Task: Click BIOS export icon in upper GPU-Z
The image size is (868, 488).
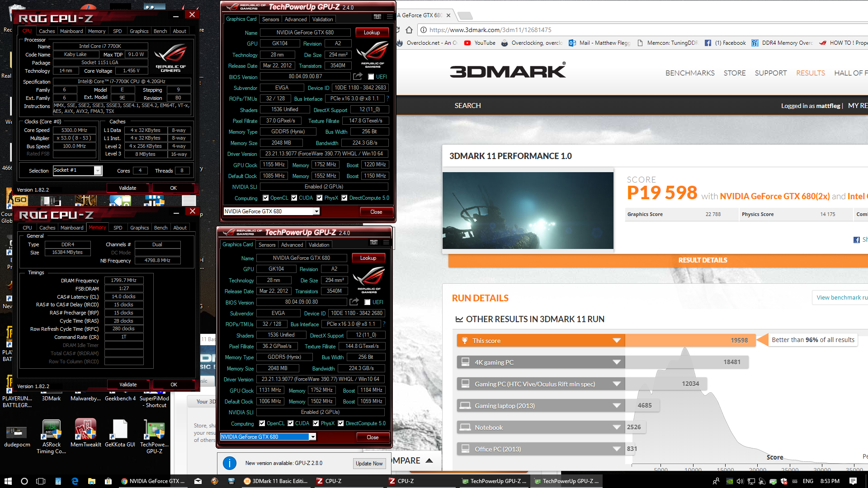Action: coord(358,76)
